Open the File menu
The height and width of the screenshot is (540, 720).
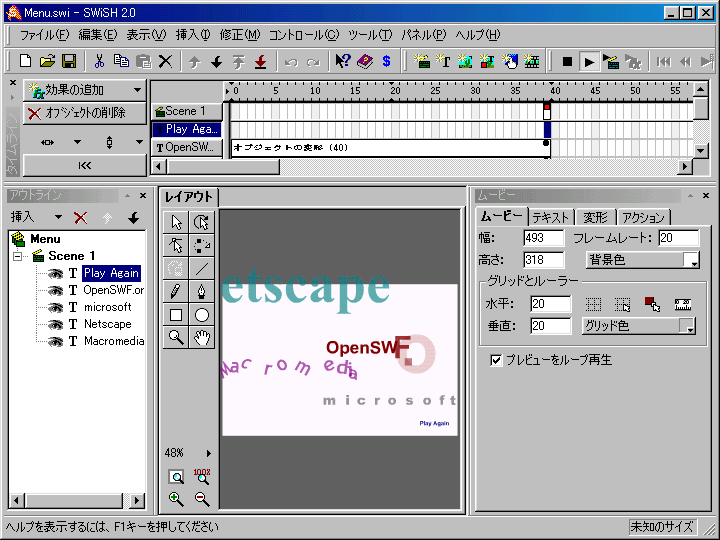point(44,35)
